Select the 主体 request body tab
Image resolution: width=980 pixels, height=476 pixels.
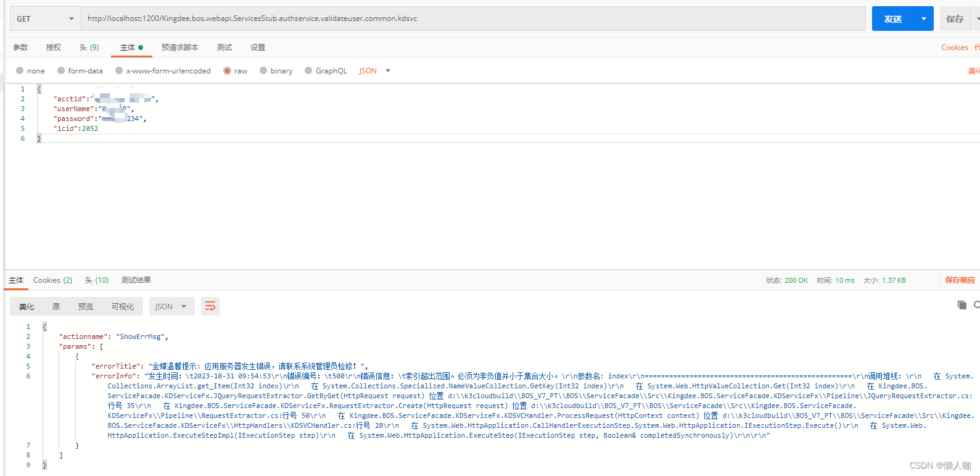[x=131, y=48]
